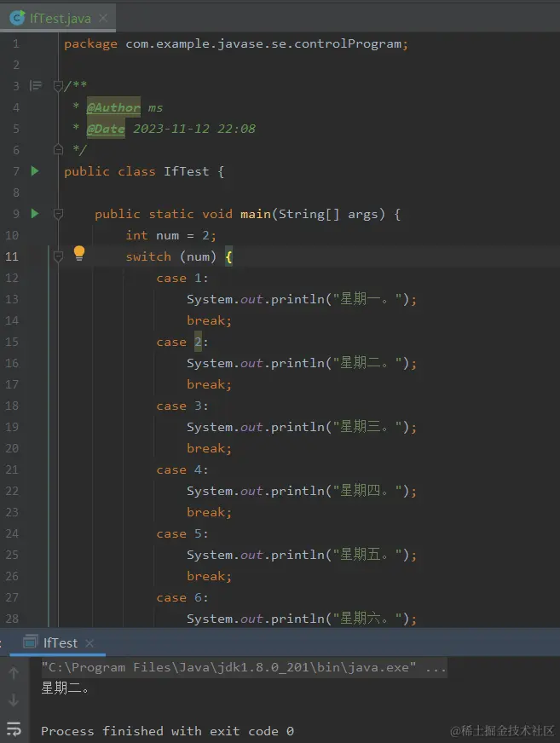
Task: Click line number 28 in the gutter
Action: pos(12,619)
